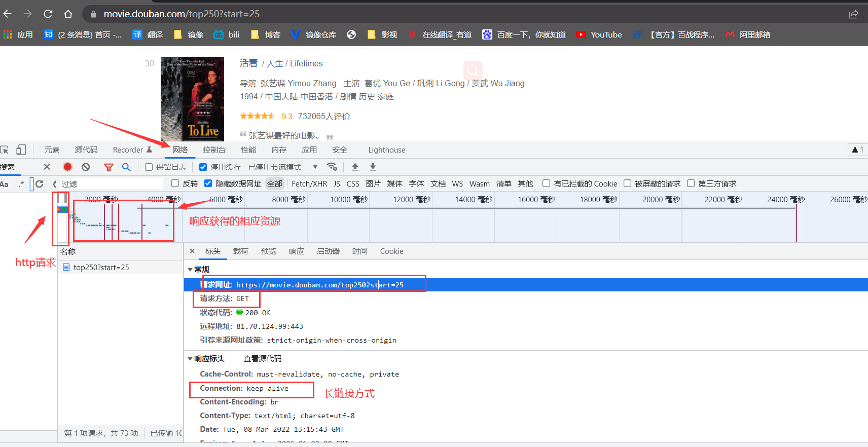
Task: Select the Fetch/XHR filter type
Action: click(x=309, y=183)
